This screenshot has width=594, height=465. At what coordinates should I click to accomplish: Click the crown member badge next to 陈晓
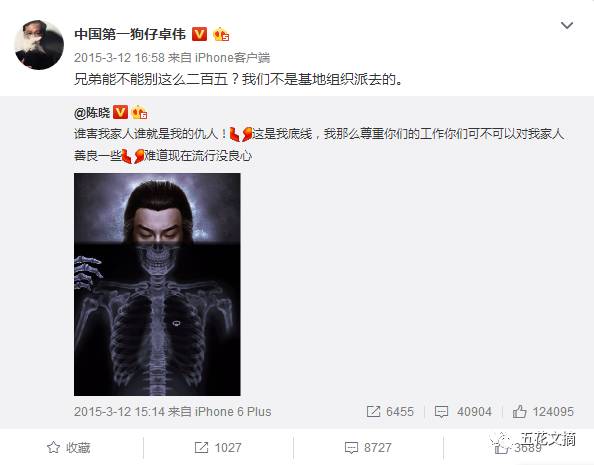[x=139, y=112]
